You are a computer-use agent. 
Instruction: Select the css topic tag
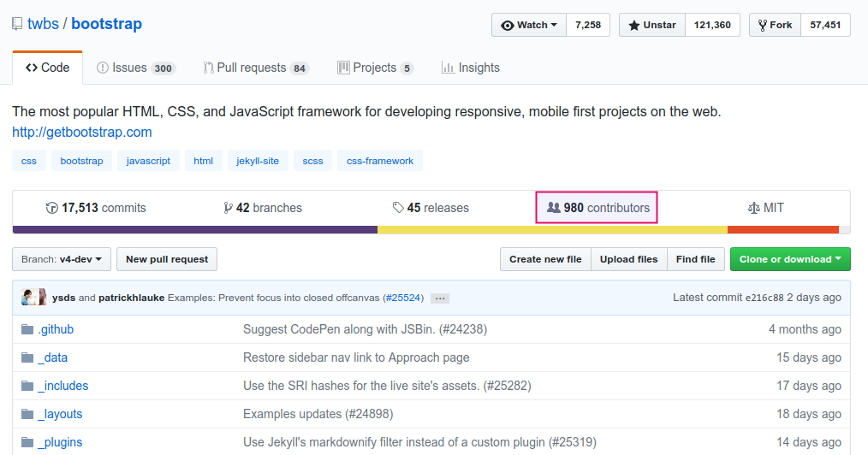(x=29, y=161)
